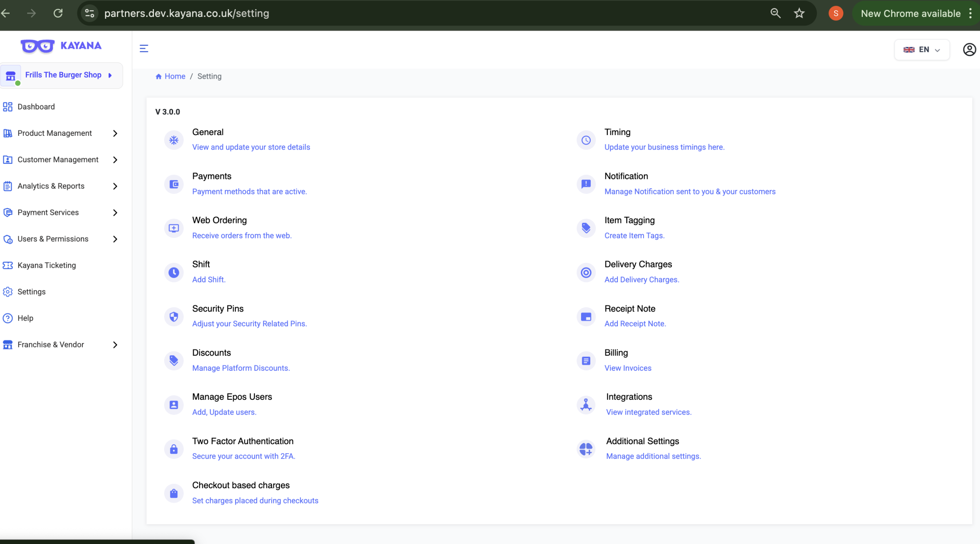The width and height of the screenshot is (980, 544).
Task: Click the Manage Epos Users icon
Action: point(174,405)
